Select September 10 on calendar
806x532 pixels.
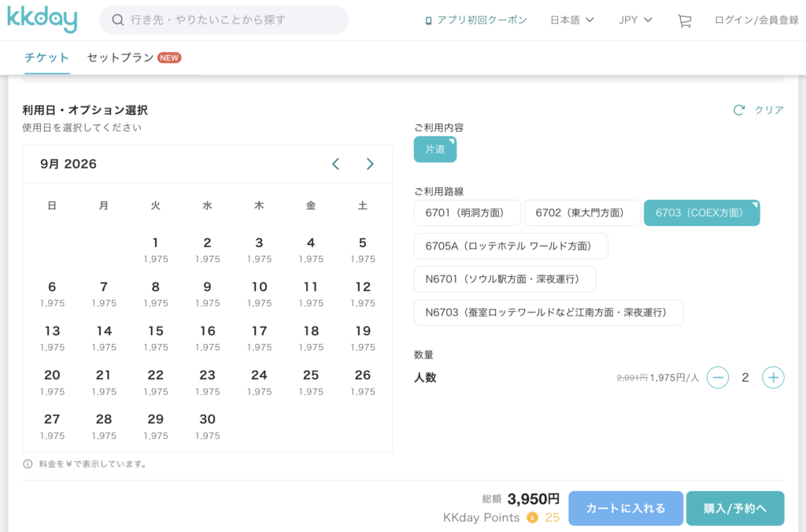259,294
